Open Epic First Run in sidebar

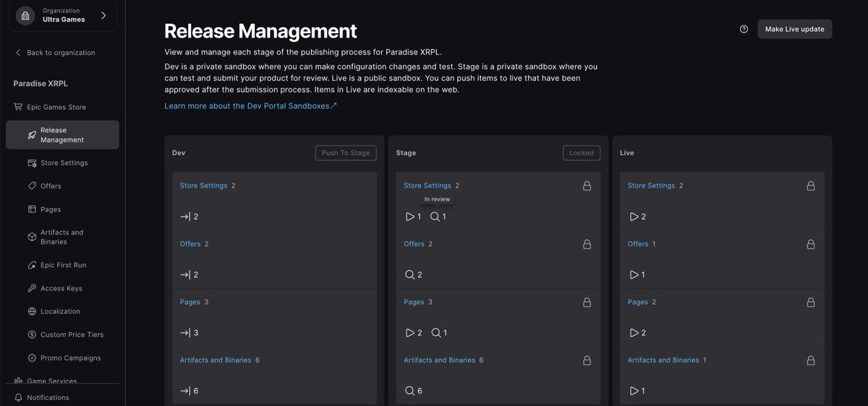pos(63,265)
